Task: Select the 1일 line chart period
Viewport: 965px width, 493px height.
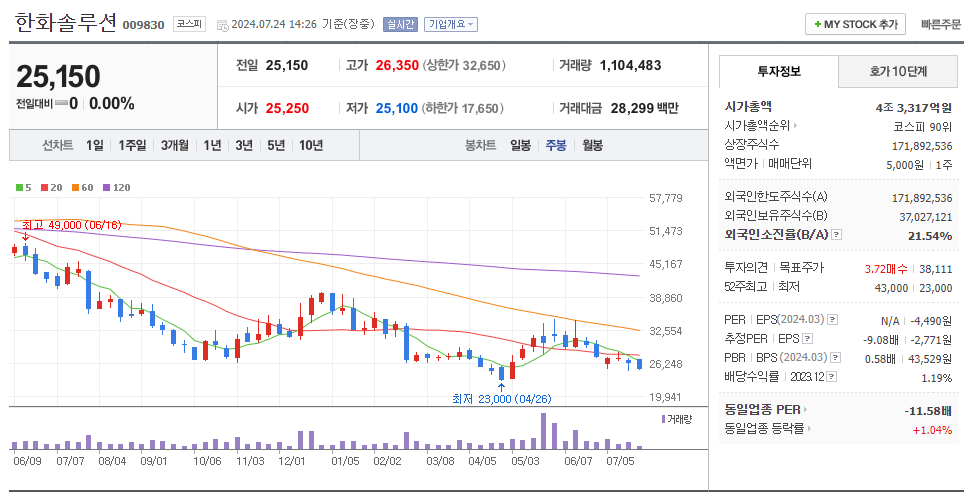Action: [95, 146]
